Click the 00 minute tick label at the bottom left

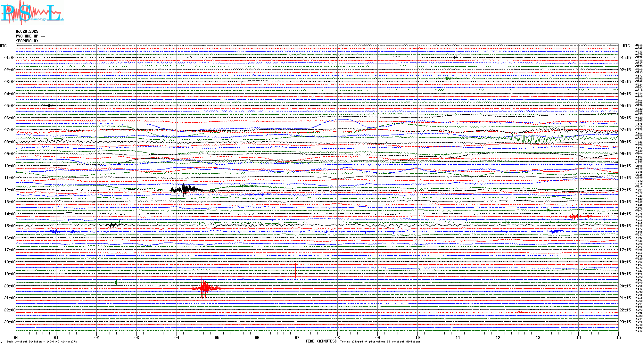pyautogui.click(x=16, y=338)
